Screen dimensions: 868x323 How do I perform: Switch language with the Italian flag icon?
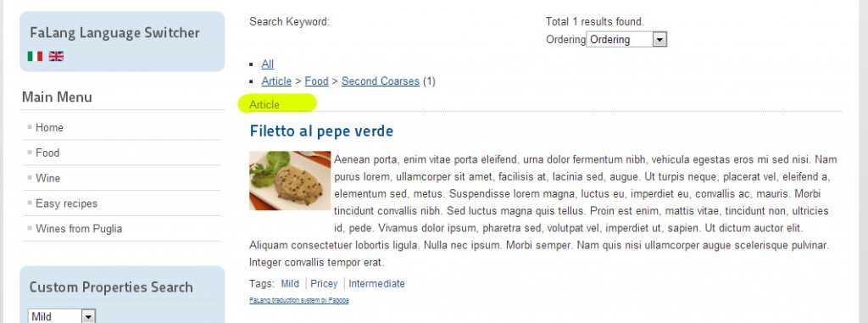[35, 56]
